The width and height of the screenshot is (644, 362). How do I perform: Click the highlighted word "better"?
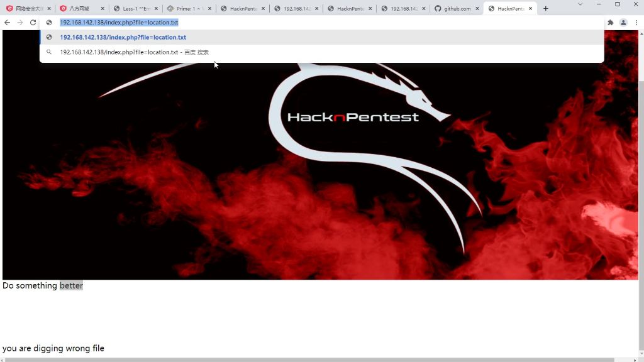[71, 286]
